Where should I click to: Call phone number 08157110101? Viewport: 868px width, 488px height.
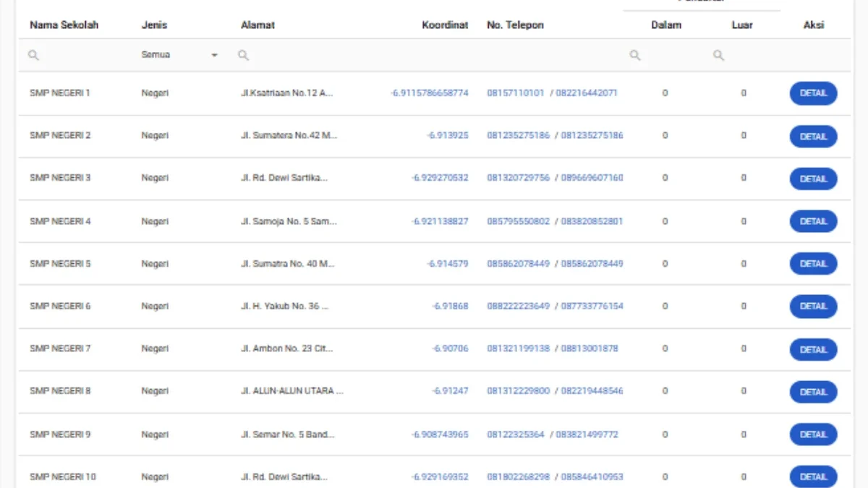click(x=515, y=93)
